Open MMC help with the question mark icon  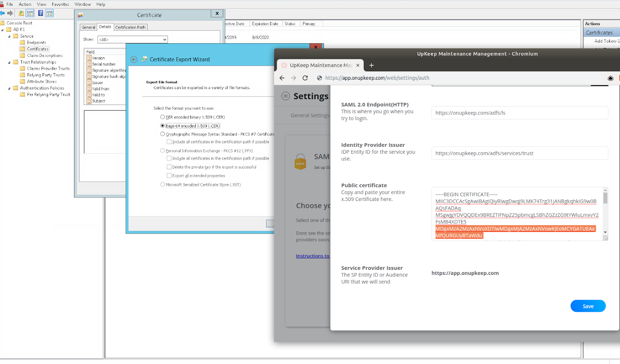pyautogui.click(x=40, y=13)
